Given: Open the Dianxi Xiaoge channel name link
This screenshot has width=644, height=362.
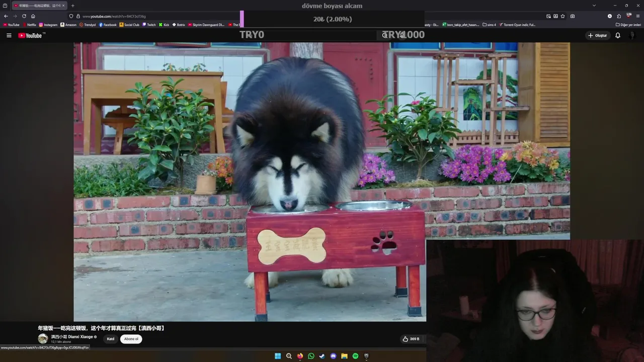Looking at the screenshot, I should click(72, 337).
